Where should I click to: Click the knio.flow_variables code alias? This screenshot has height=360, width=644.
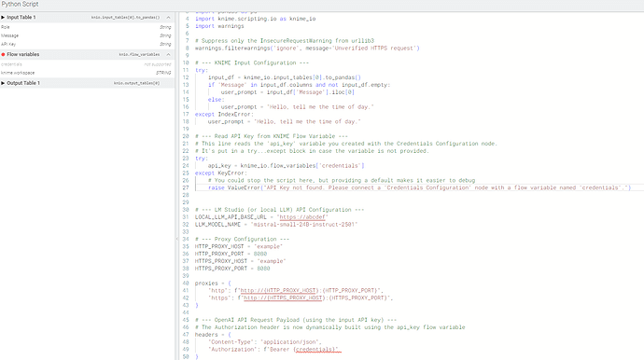[x=139, y=54]
